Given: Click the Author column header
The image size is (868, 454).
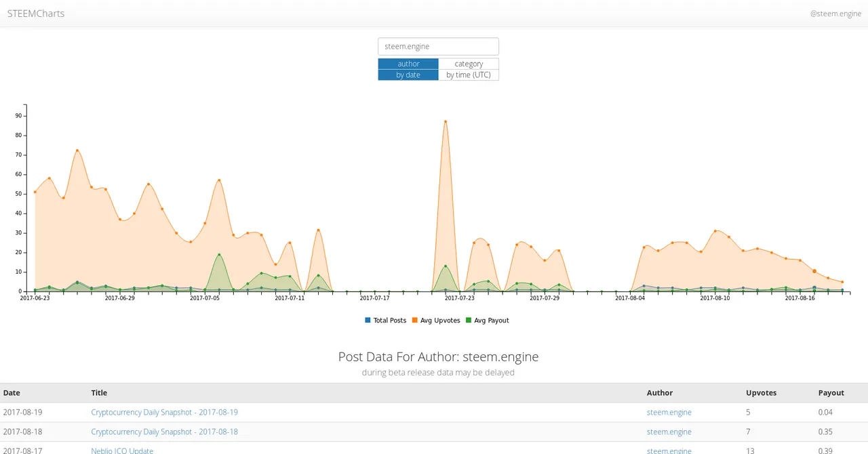Looking at the screenshot, I should pyautogui.click(x=660, y=392).
